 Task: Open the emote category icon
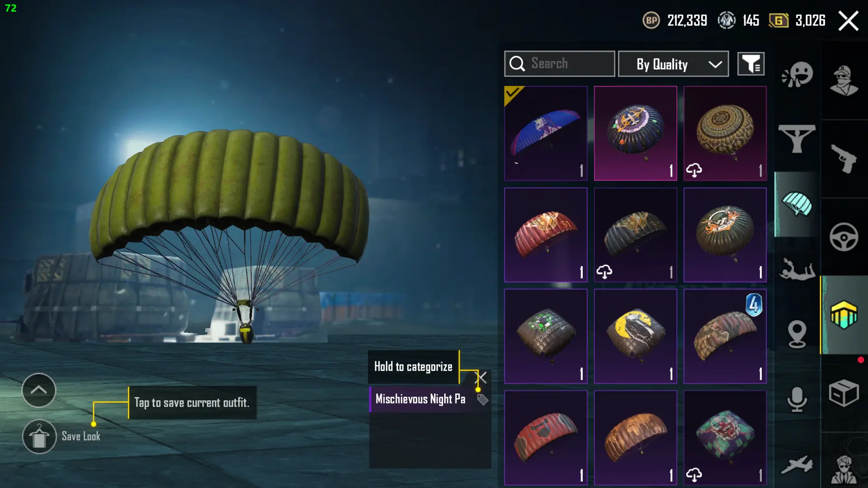click(x=797, y=74)
